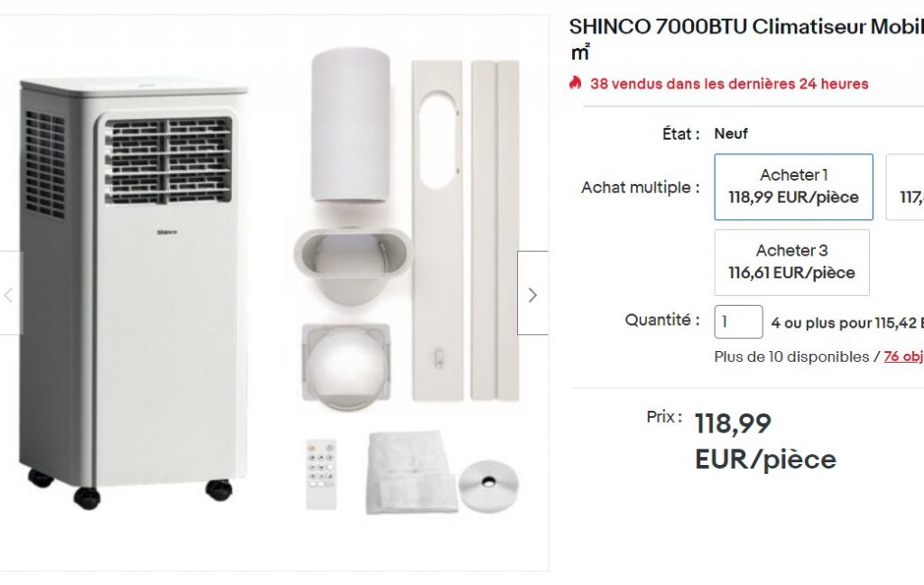Click the SHINCO 7000BTU Climatiseur product title
Viewport: 924px width, 585px height.
(745, 27)
